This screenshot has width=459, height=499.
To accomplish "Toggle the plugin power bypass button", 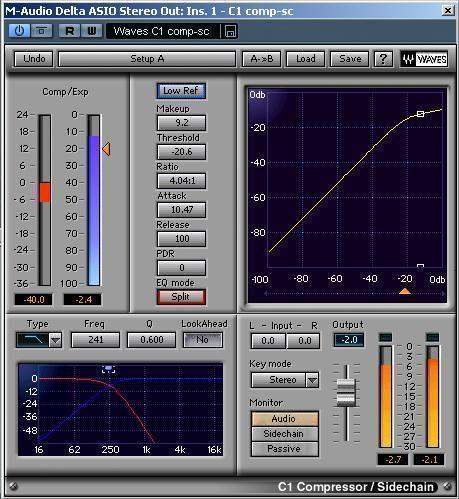I will coord(19,31).
